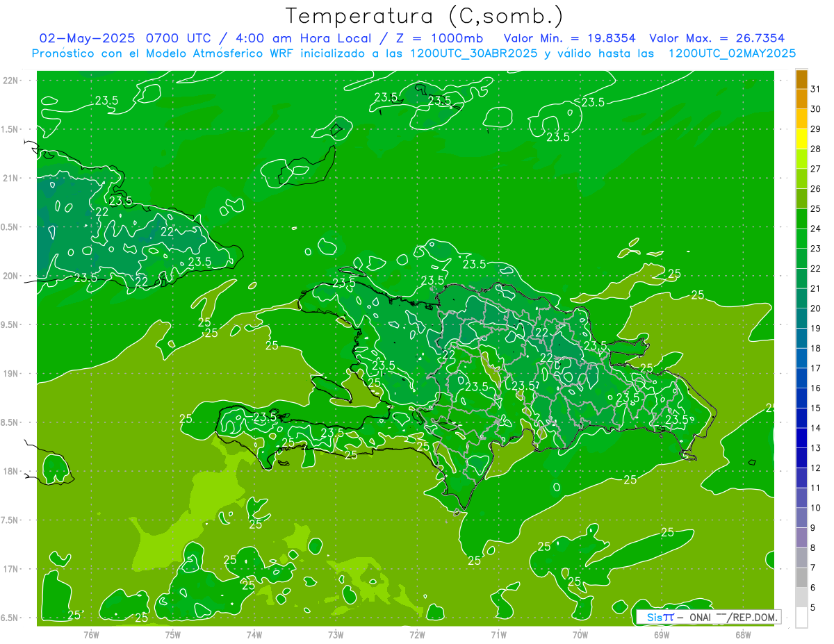Click the "72W" longitude axis label

pos(417,635)
